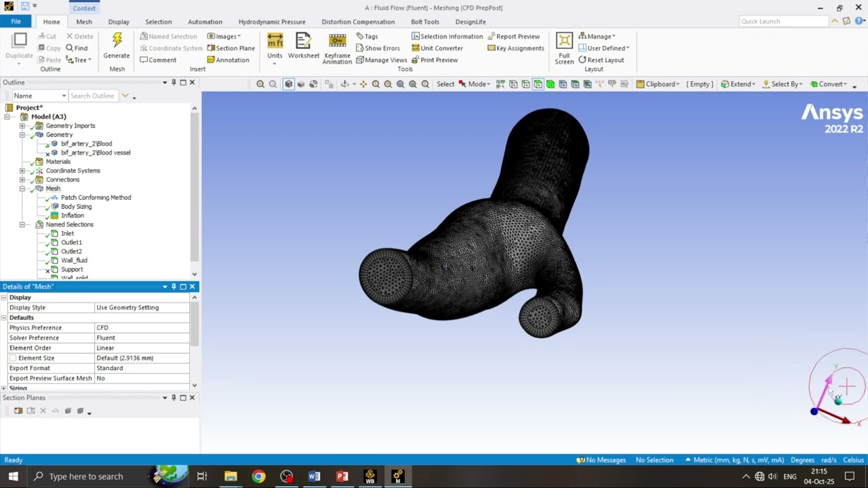Collapse the Defaults section in Details
Screen dimensions: 868x488
[x=4, y=318]
